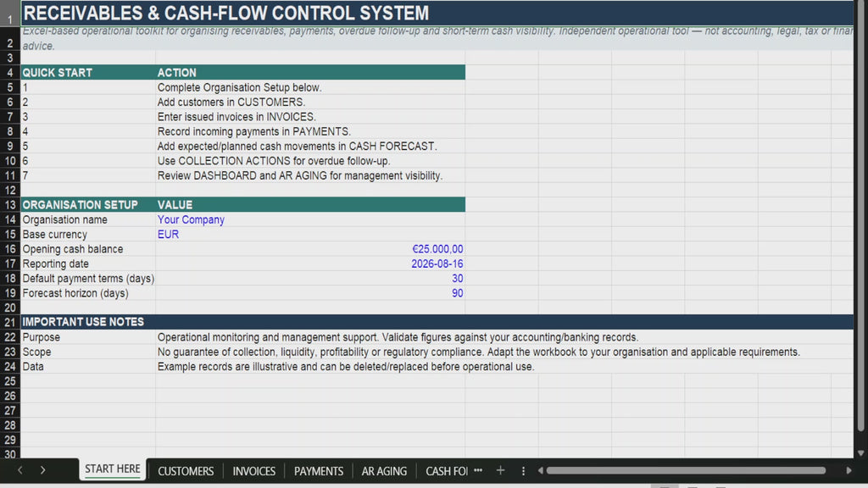Open the AR AGING sheet tab

point(384,471)
